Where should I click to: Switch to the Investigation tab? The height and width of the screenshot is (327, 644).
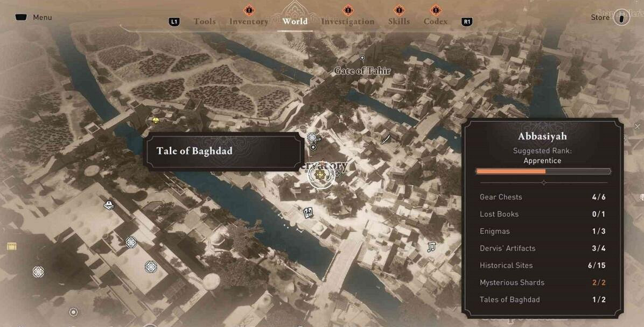(x=347, y=22)
